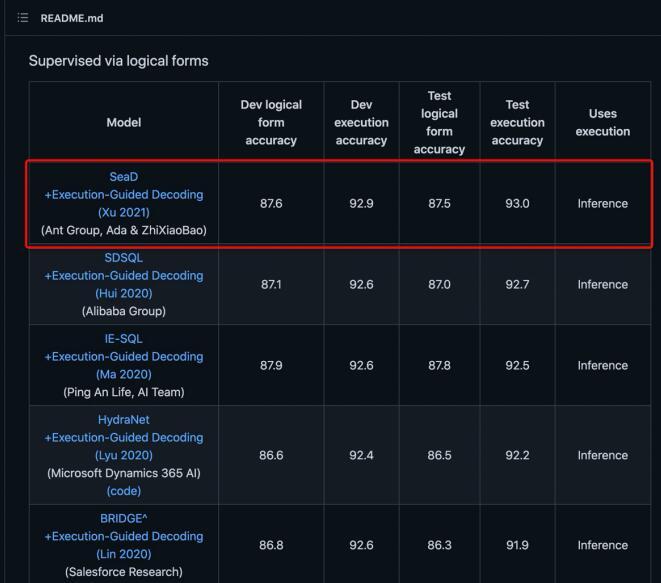Open the BRIDGE^ model link
Viewport: 661px width, 583px height.
124,519
